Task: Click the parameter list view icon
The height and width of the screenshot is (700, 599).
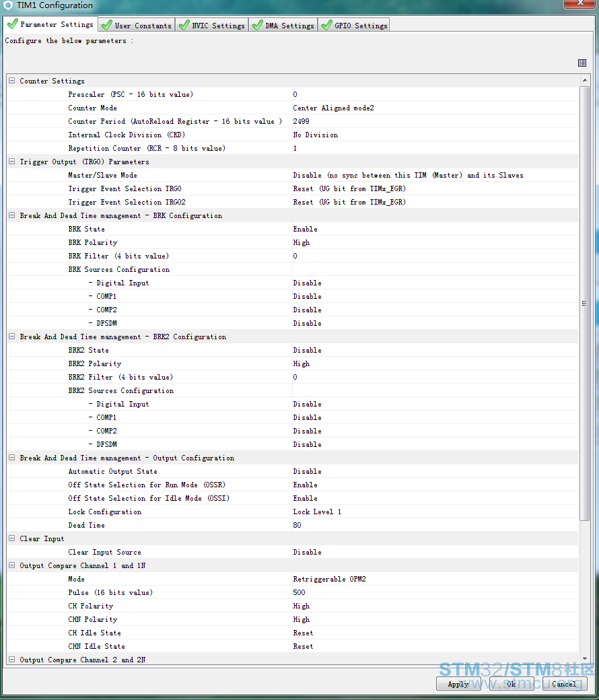Action: click(x=582, y=63)
